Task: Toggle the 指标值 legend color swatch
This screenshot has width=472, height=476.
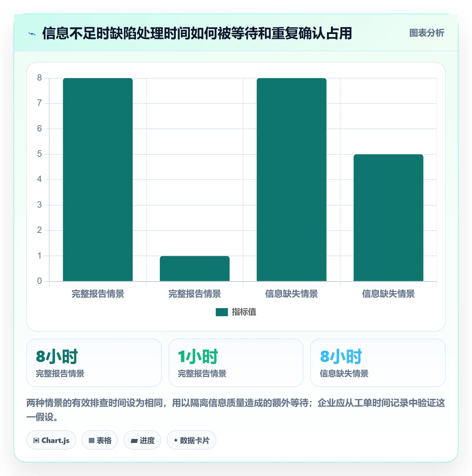Action: [222, 312]
